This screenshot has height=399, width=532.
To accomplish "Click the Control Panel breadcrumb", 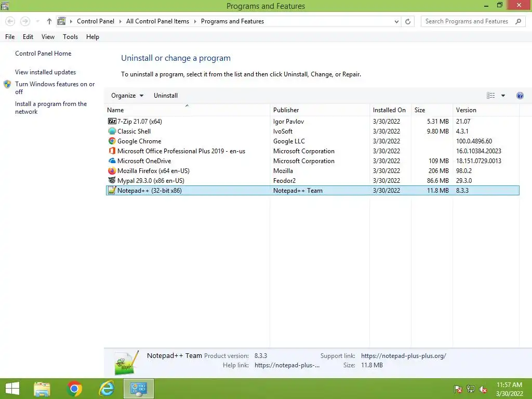I will click(x=96, y=21).
